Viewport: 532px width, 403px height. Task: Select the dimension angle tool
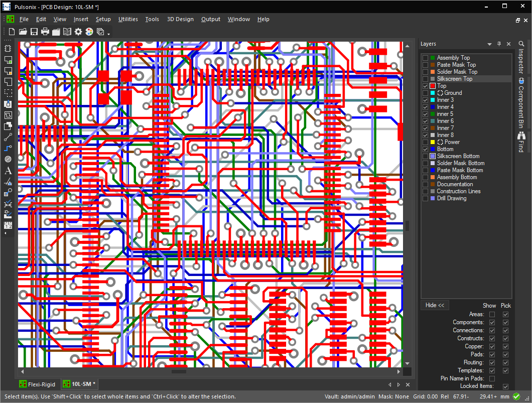pyautogui.click(x=8, y=182)
